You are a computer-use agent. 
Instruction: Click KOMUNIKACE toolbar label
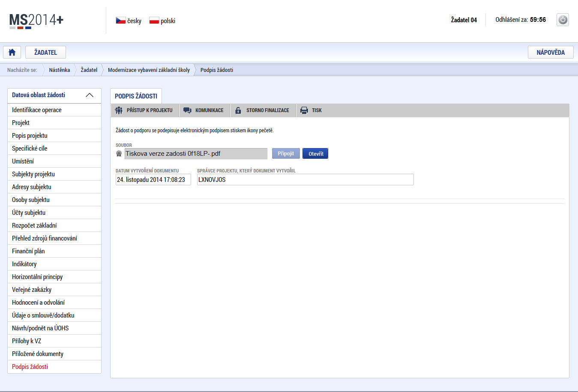210,110
